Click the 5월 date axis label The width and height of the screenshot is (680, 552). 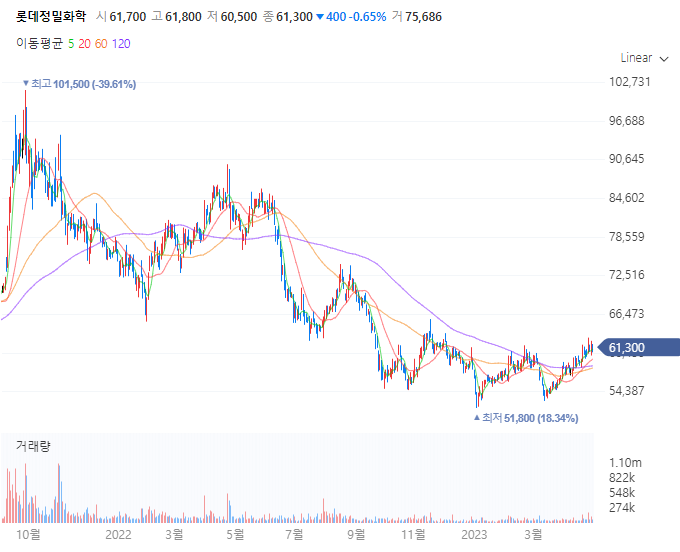[x=235, y=534]
